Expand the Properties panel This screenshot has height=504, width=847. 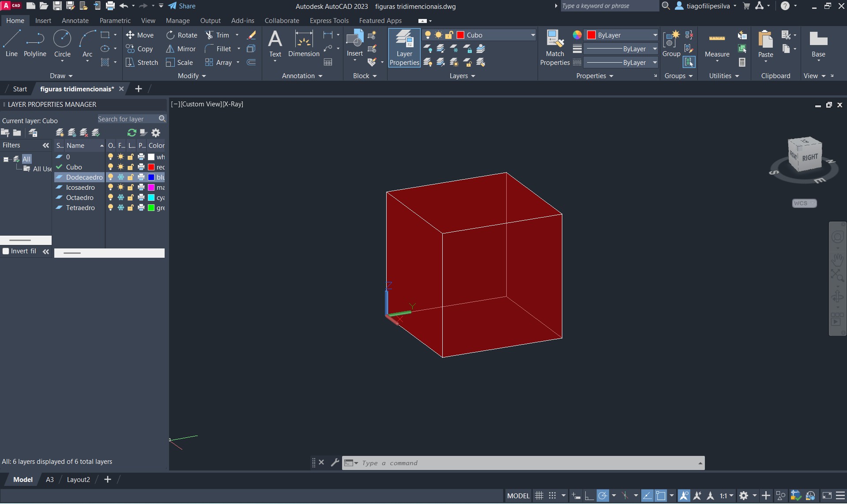595,76
